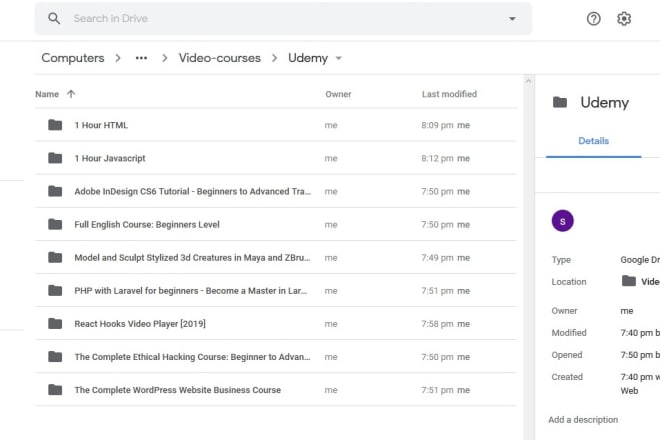Reverse sort using the arrow icon
Screen dimensions: 660x440
[71, 94]
